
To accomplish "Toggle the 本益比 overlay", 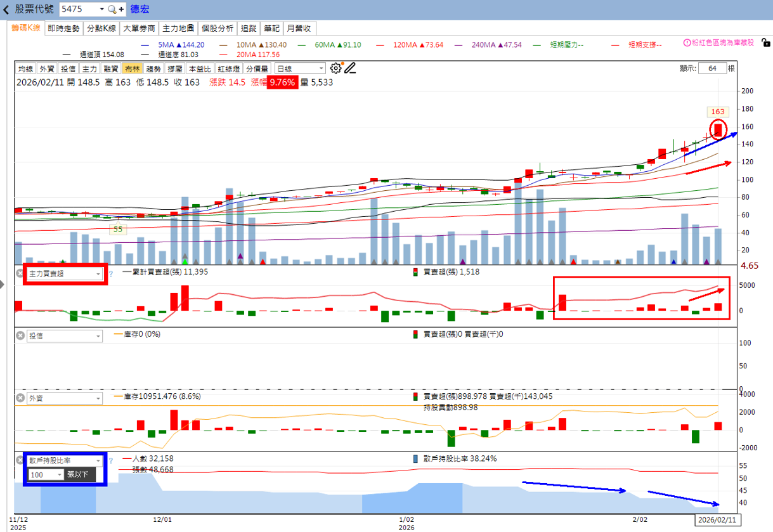I will coord(200,68).
